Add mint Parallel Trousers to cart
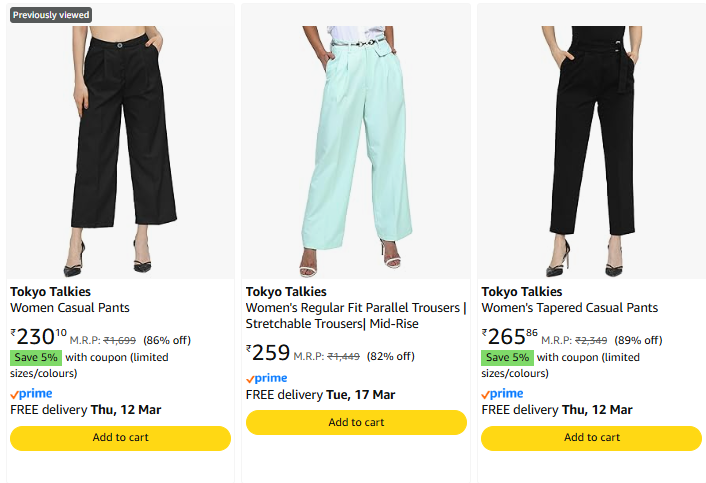 [x=356, y=422]
